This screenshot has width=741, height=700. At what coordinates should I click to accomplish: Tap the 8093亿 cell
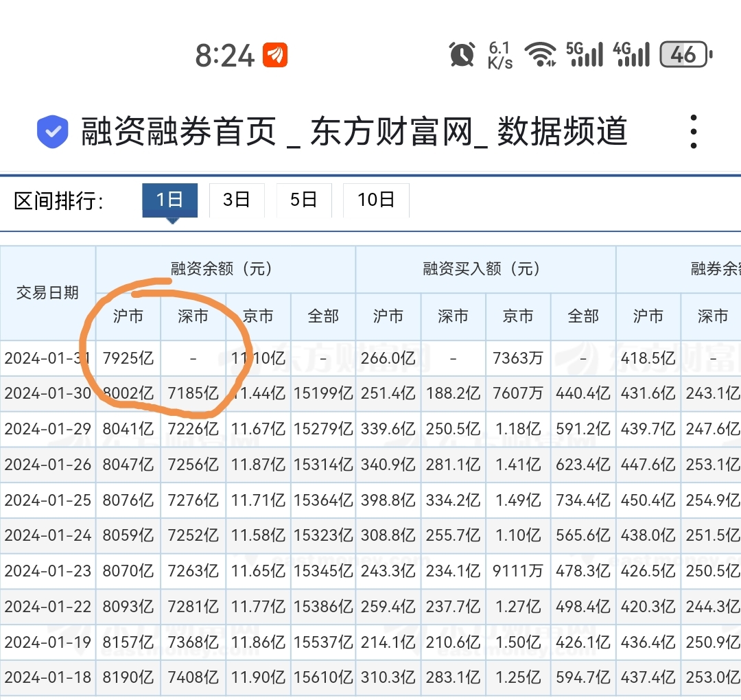(128, 607)
